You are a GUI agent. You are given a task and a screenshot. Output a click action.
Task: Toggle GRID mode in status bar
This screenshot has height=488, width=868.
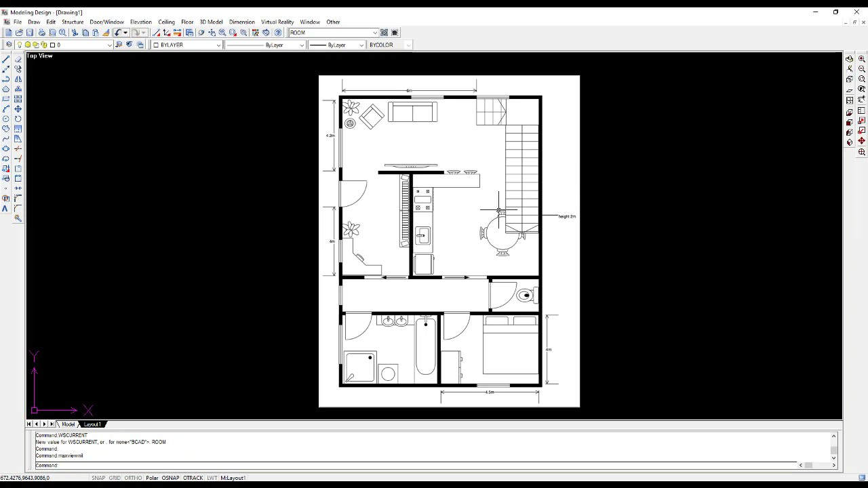point(115,478)
